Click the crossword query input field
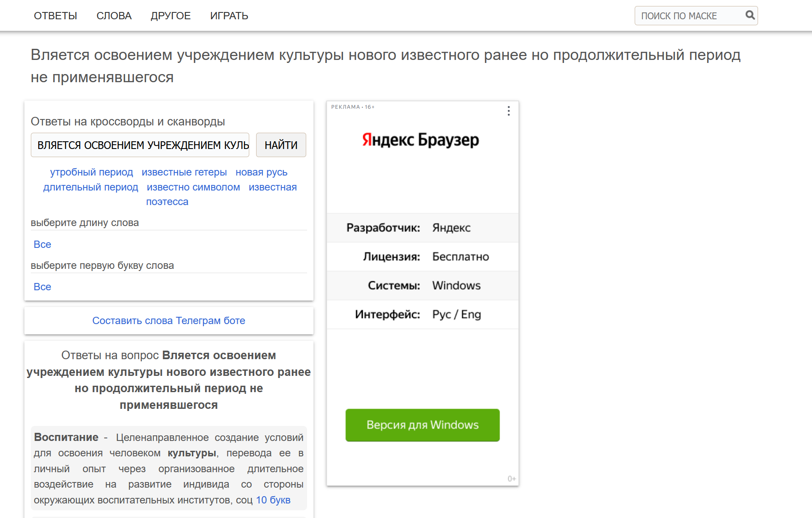The image size is (812, 518). click(x=140, y=145)
